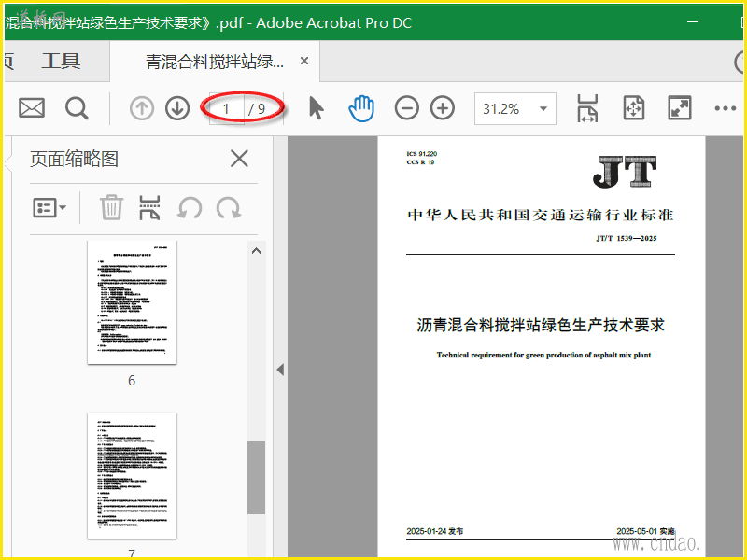Fit one full page icon

pos(634,108)
